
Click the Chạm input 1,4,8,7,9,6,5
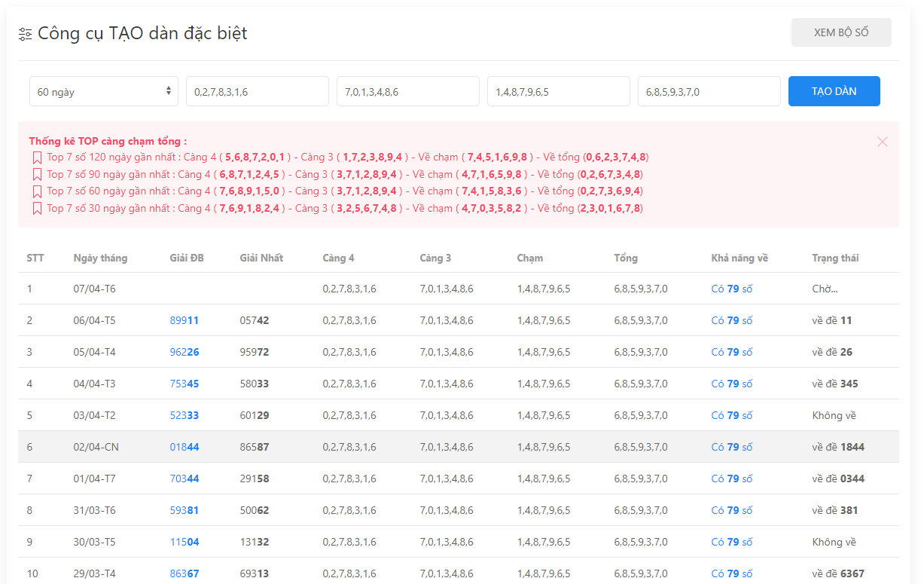pyautogui.click(x=558, y=91)
